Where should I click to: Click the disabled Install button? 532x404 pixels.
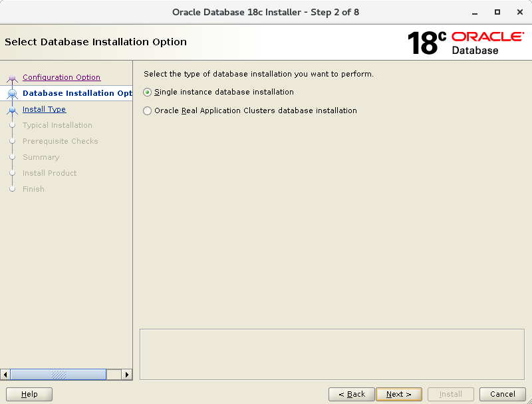[x=451, y=394]
